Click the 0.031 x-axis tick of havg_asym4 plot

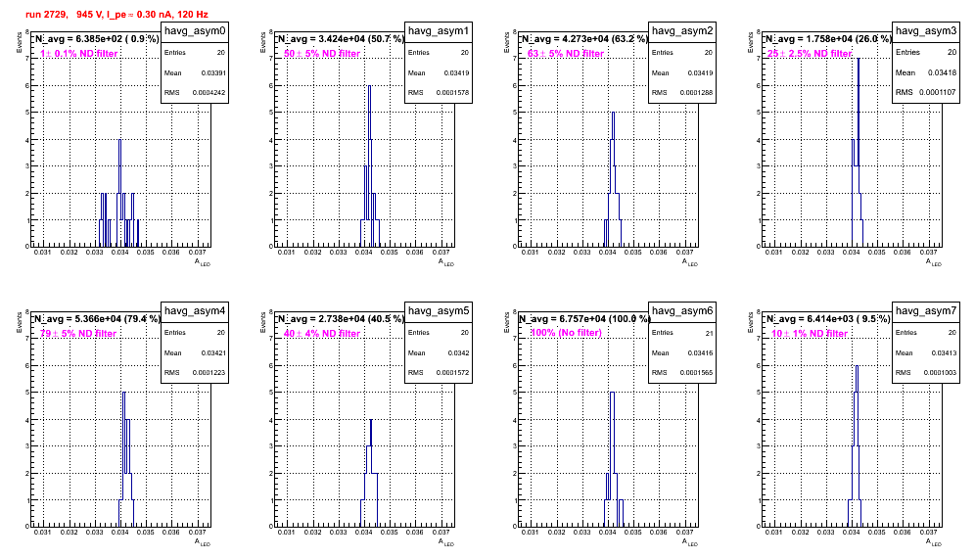pos(43,533)
